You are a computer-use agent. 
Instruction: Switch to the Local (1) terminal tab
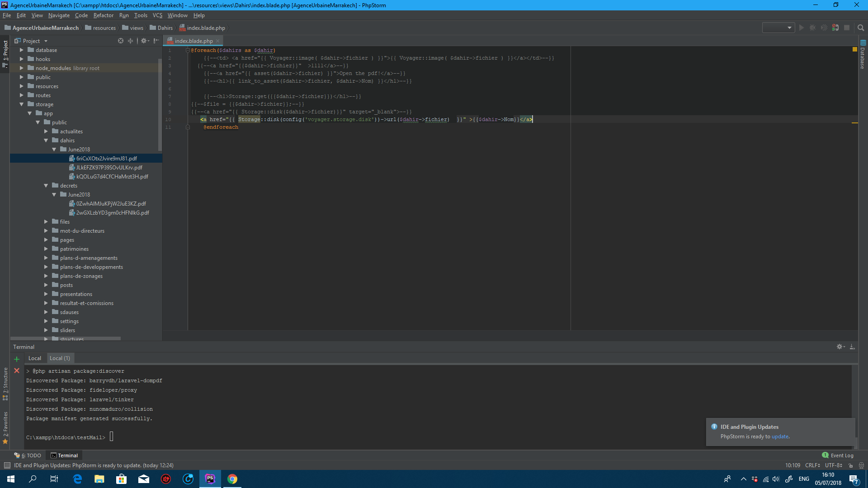click(60, 358)
